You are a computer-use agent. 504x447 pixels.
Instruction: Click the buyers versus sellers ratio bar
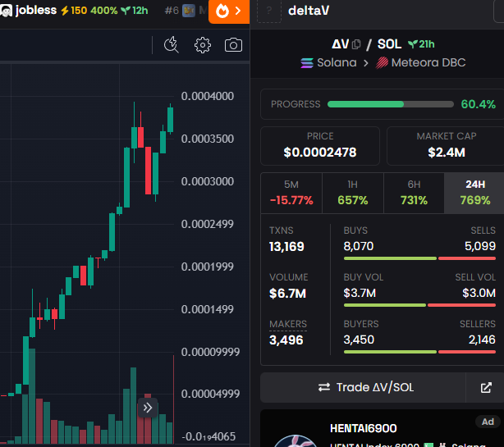pyautogui.click(x=419, y=352)
